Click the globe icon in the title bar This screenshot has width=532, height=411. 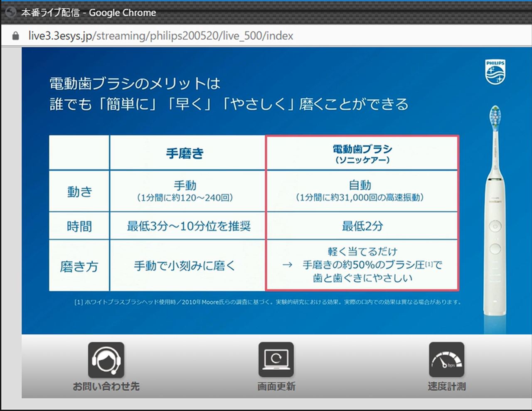point(10,12)
